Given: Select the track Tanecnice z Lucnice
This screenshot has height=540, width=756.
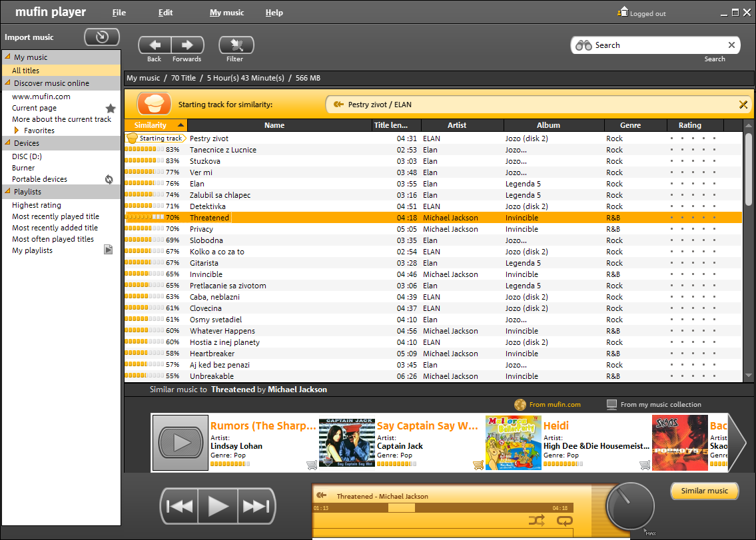Looking at the screenshot, I should [x=433, y=149].
